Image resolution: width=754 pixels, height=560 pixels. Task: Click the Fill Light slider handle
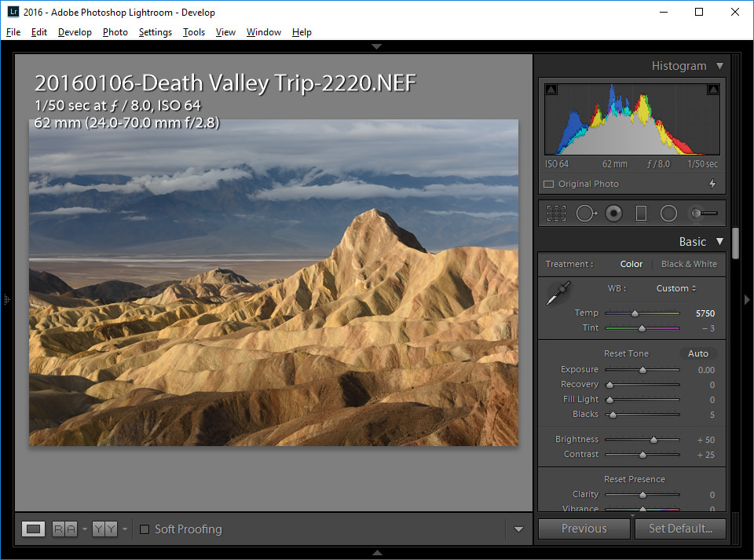click(x=609, y=400)
